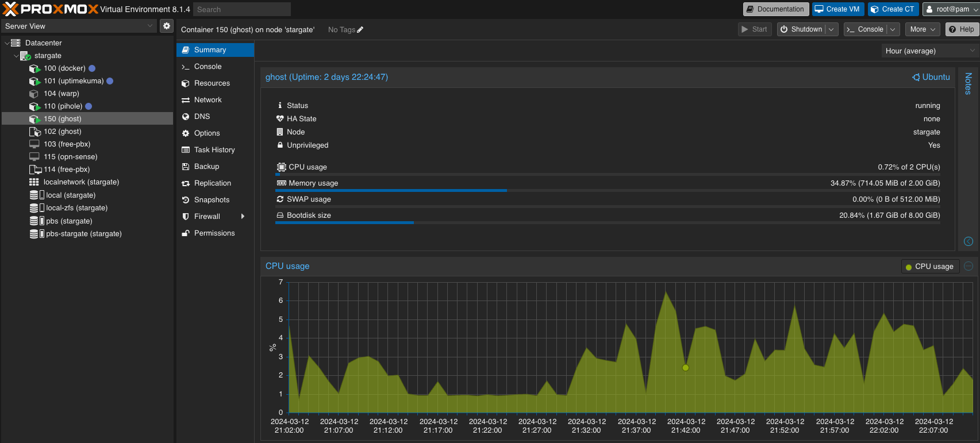Click the Create CT button
980x443 pixels.
point(893,9)
